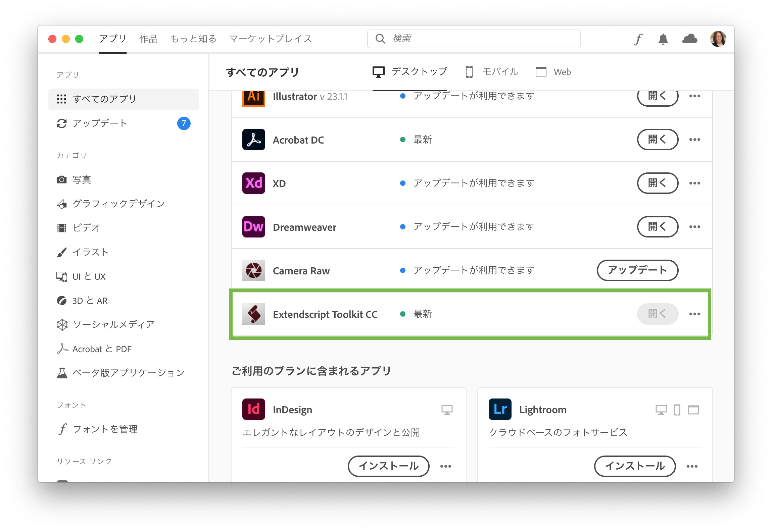Click the Lightroom mobile platform icon
The image size is (772, 532).
click(677, 410)
